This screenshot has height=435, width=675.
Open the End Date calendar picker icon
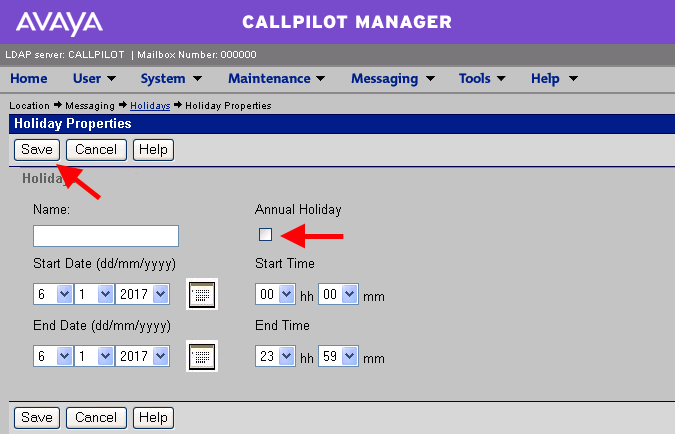pyautogui.click(x=202, y=356)
